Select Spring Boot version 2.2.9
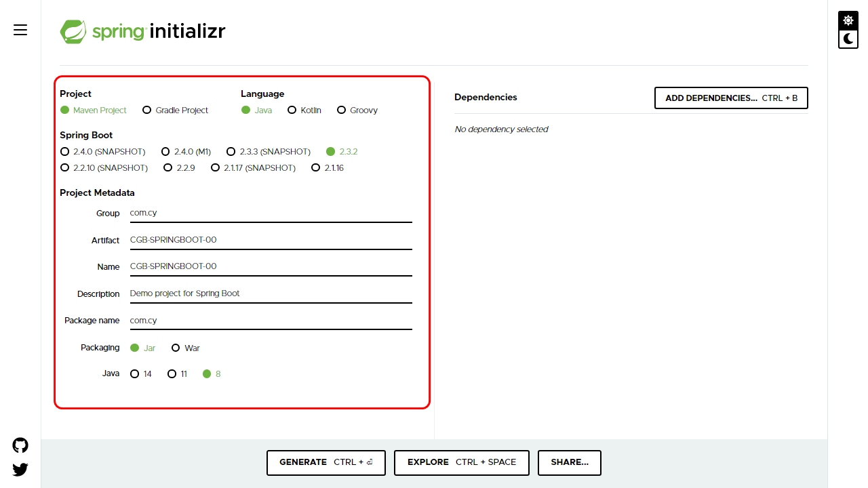 tap(179, 167)
